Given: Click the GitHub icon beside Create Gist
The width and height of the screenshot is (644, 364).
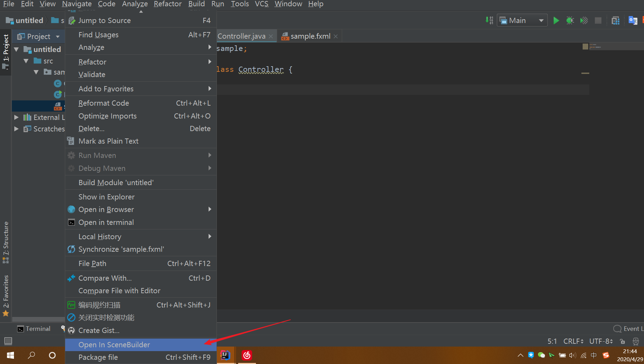Looking at the screenshot, I should pos(71,330).
